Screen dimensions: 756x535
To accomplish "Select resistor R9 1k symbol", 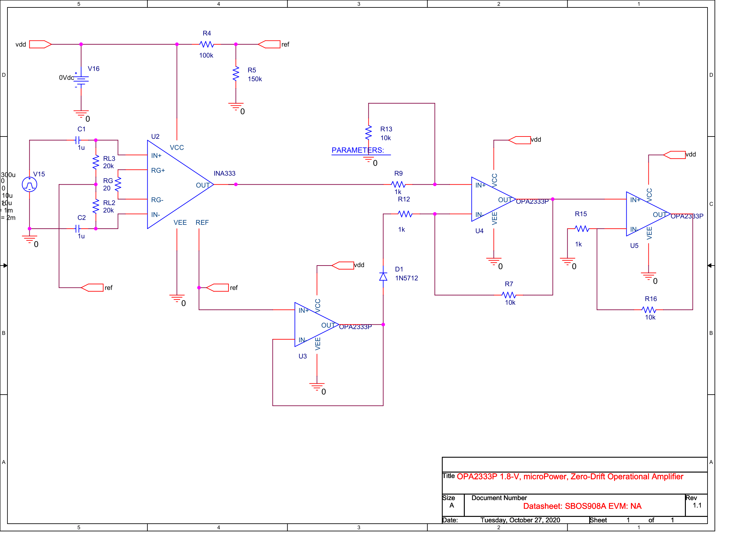I will (x=398, y=184).
